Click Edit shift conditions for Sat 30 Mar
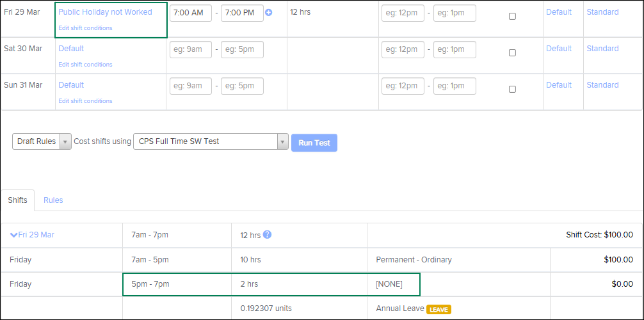 85,65
